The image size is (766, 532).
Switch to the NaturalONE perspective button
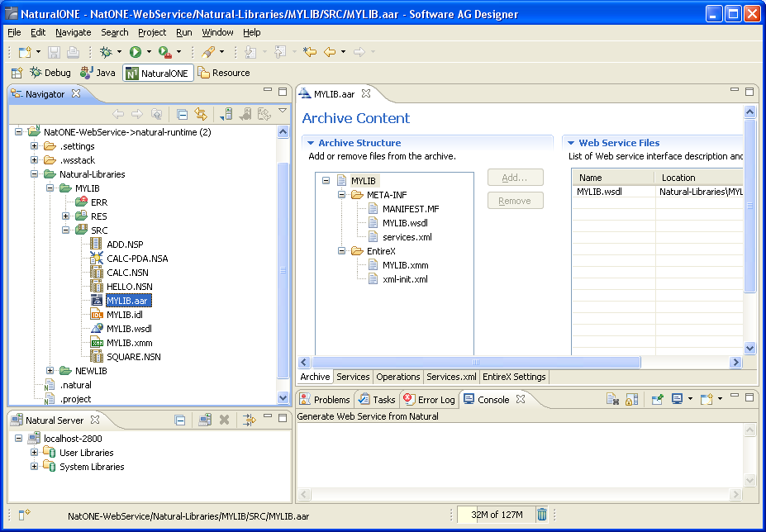(x=159, y=73)
